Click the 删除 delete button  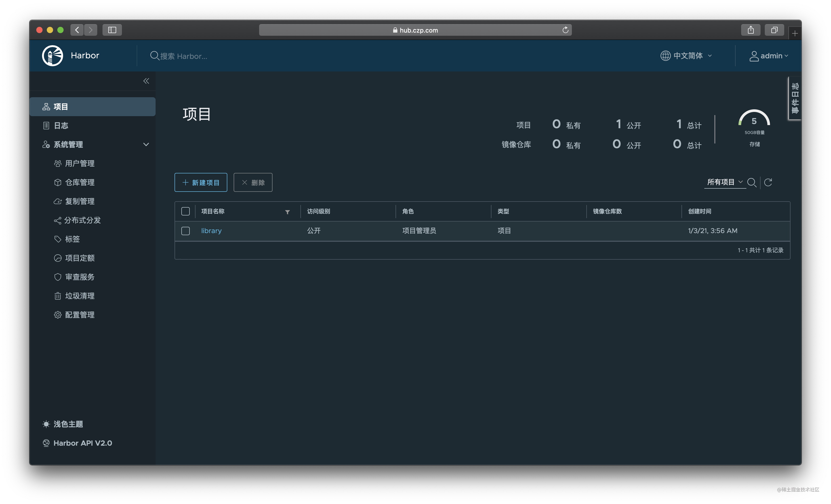click(253, 182)
